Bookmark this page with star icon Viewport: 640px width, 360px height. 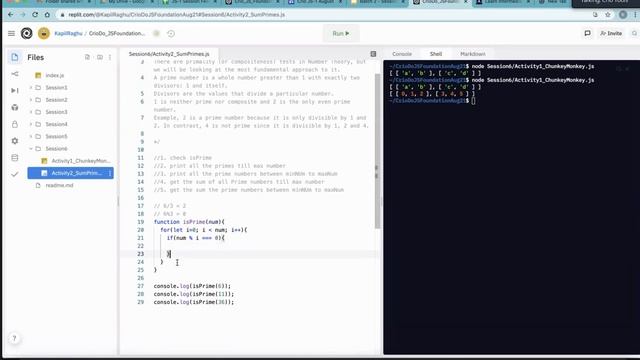pyautogui.click(x=608, y=15)
